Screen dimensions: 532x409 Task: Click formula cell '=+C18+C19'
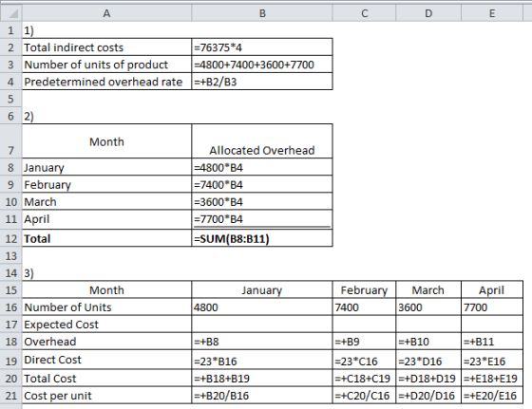click(x=364, y=379)
